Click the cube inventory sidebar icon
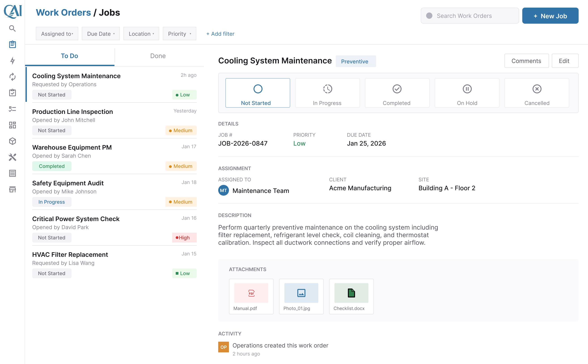 coord(12,141)
